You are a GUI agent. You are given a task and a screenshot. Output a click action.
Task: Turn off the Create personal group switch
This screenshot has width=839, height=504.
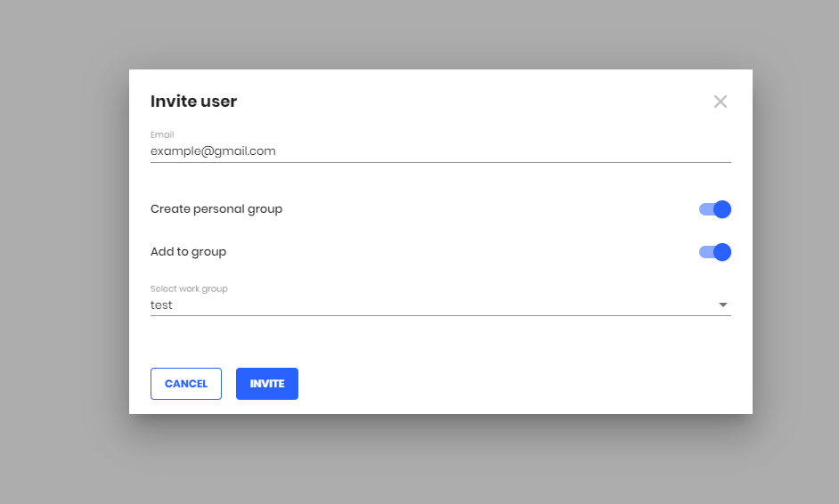point(715,209)
